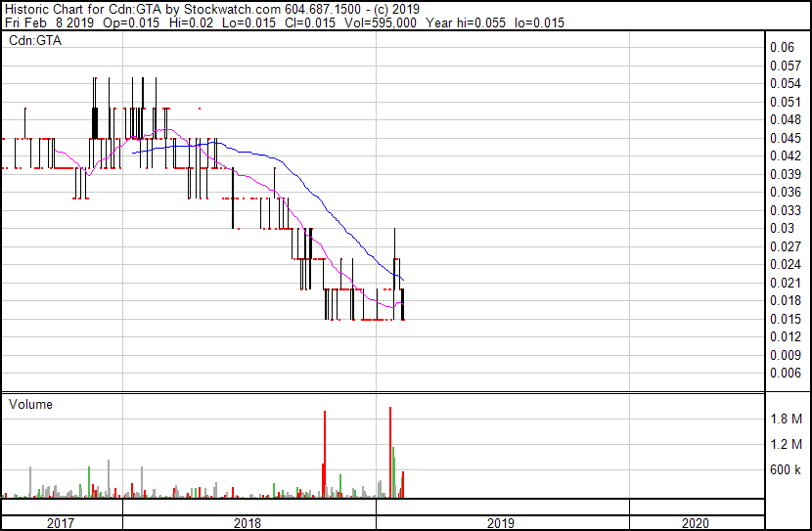Click the 'Hi=0.02' high value
812x531 pixels.
point(191,22)
